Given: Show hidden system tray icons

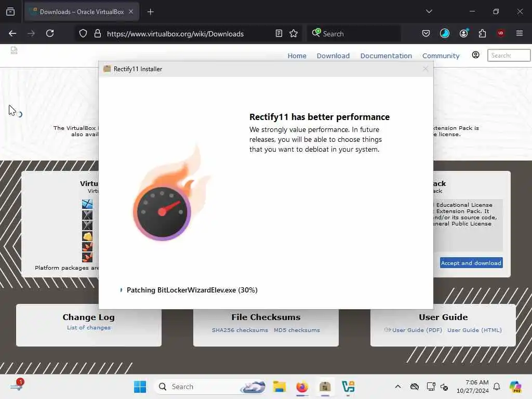Looking at the screenshot, I should [x=398, y=387].
